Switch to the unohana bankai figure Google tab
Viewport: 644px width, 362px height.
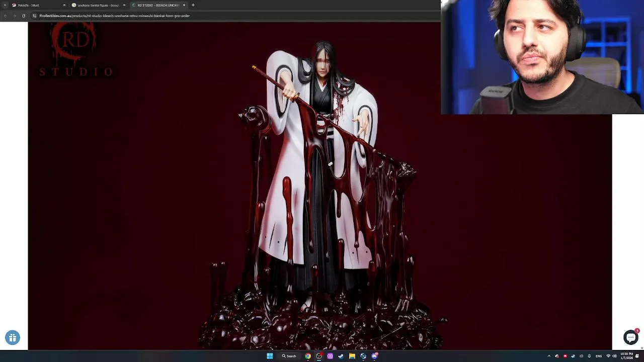click(x=98, y=5)
